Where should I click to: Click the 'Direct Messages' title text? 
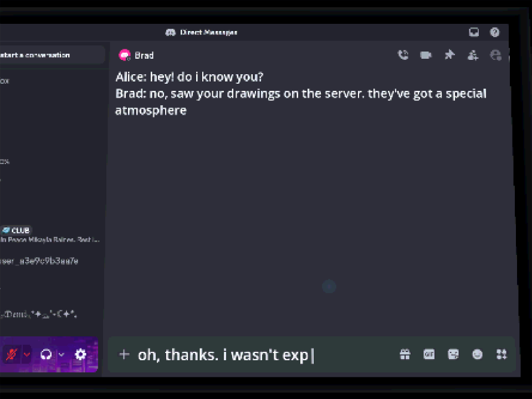pos(209,32)
